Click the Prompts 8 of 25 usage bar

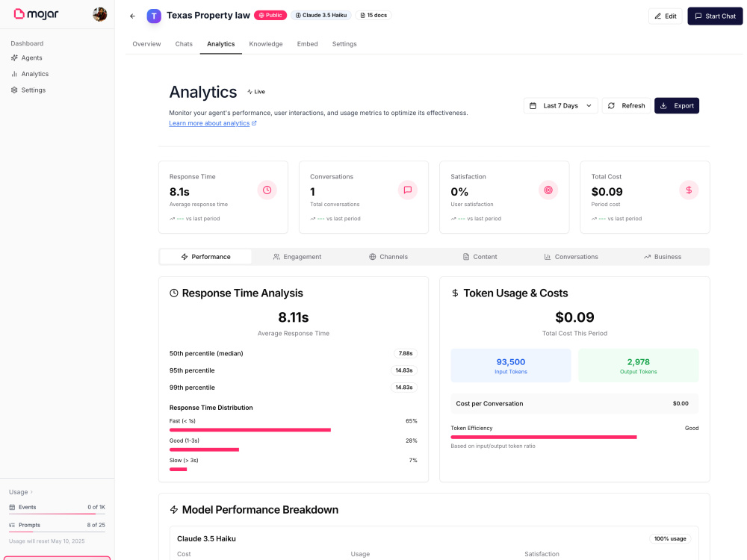pos(58,532)
